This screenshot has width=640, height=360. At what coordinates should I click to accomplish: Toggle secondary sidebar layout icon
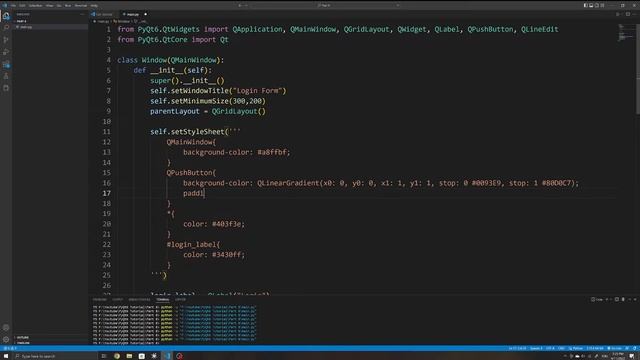(x=597, y=5)
